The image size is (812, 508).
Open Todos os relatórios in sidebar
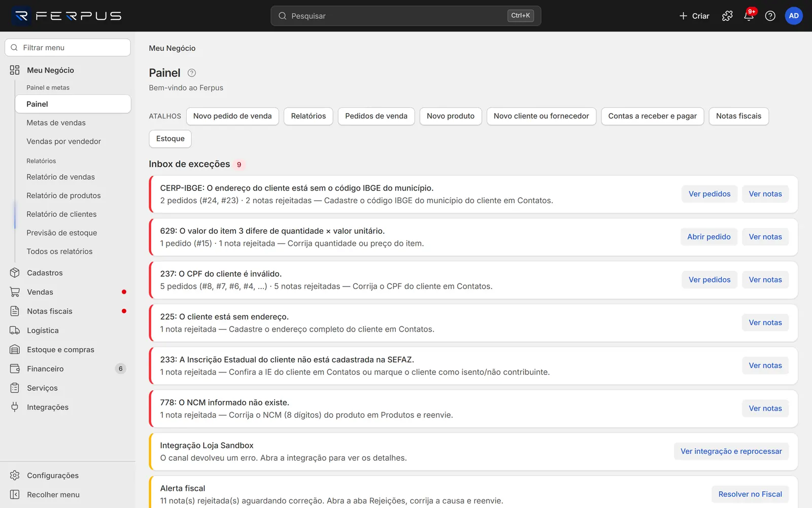73,251
